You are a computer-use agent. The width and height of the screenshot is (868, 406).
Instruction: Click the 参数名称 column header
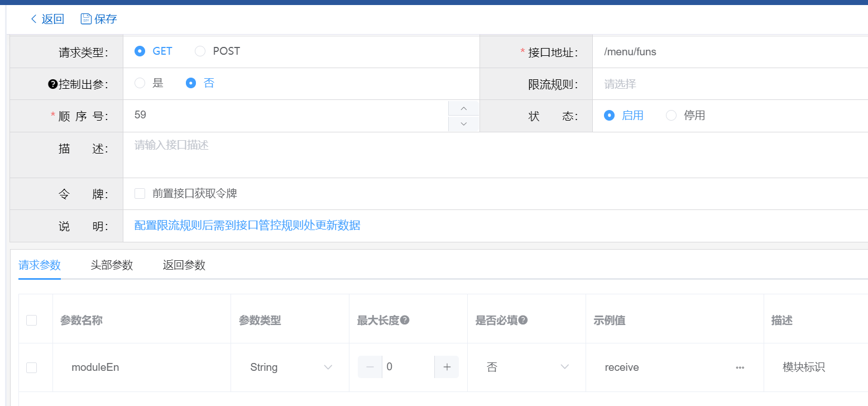coord(81,321)
